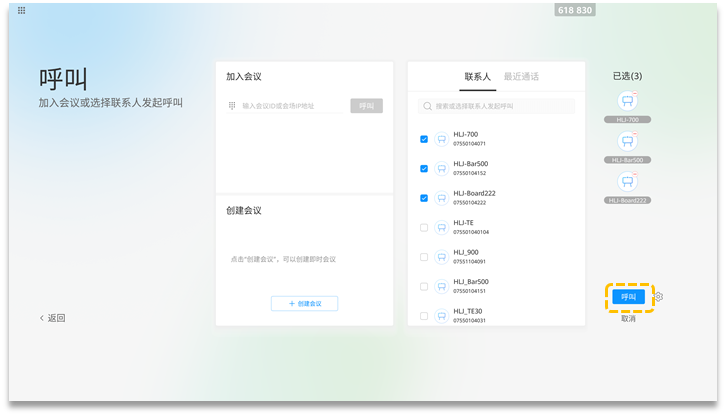The image size is (726, 416).
Task: Open the app grid menu icon
Action: (x=22, y=10)
